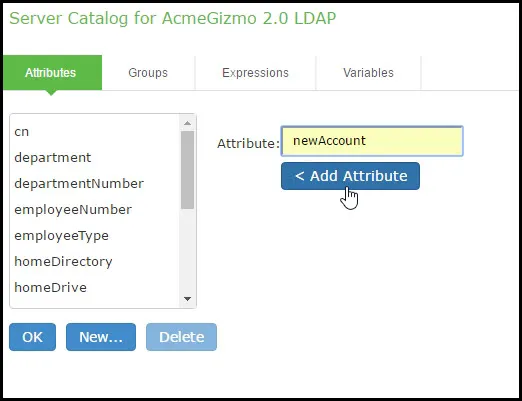Click the Add Attribute button
Viewport: 522px width, 401px height.
point(350,176)
